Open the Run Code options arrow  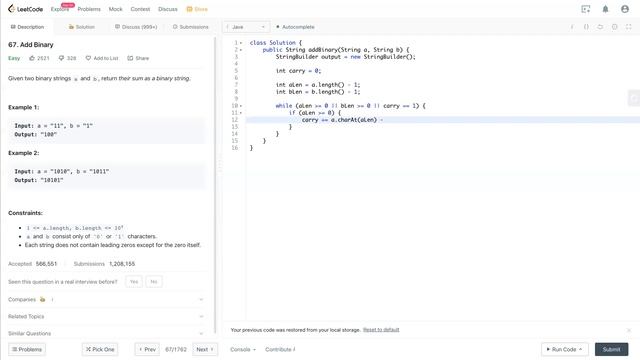coord(580,349)
